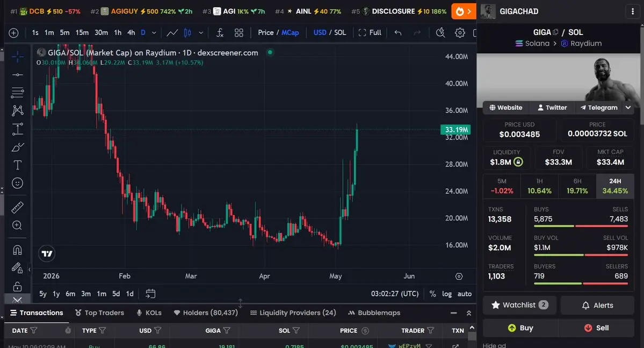This screenshot has height=348, width=644.
Task: Toggle auto scale on chart
Action: click(465, 294)
